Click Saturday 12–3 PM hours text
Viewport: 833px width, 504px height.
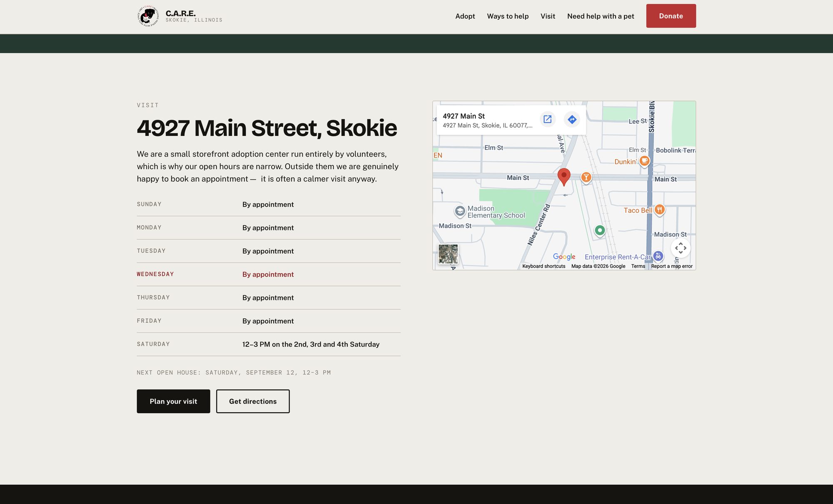(x=311, y=344)
